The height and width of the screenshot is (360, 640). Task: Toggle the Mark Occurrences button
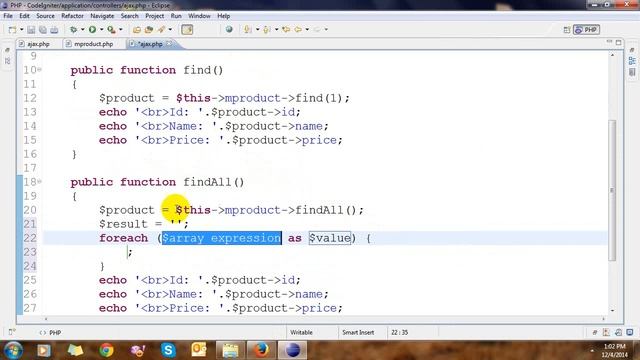click(187, 30)
